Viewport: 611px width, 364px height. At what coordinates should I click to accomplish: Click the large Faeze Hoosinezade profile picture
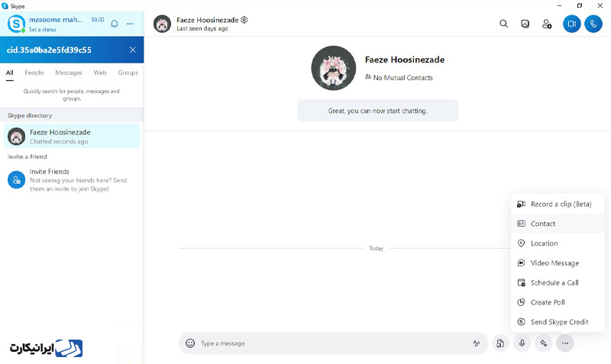pos(334,68)
